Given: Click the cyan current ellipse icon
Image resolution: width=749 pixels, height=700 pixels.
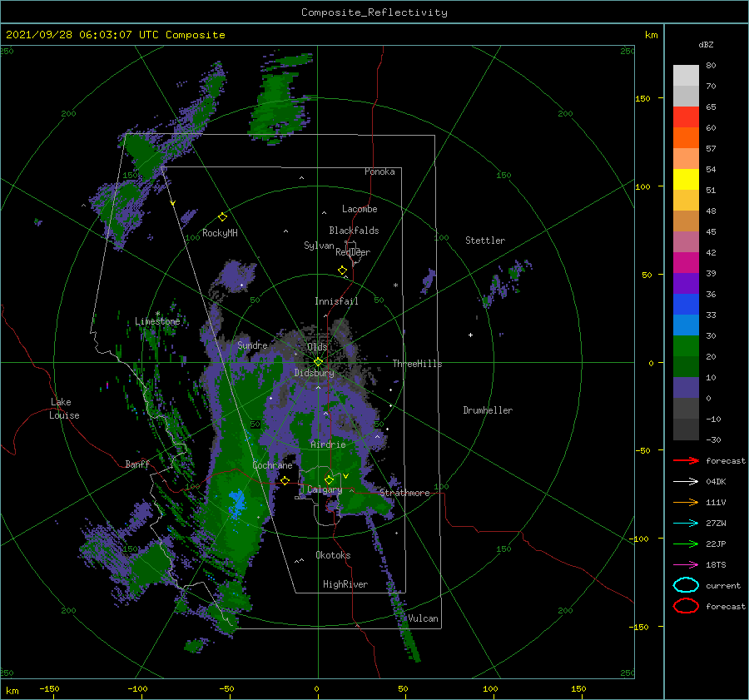Looking at the screenshot, I should coord(686,585).
